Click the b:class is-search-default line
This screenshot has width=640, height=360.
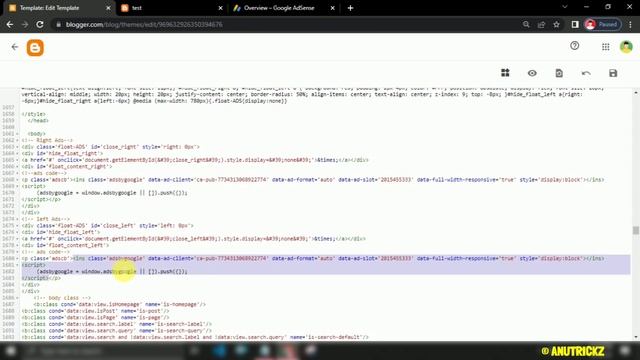point(195,337)
